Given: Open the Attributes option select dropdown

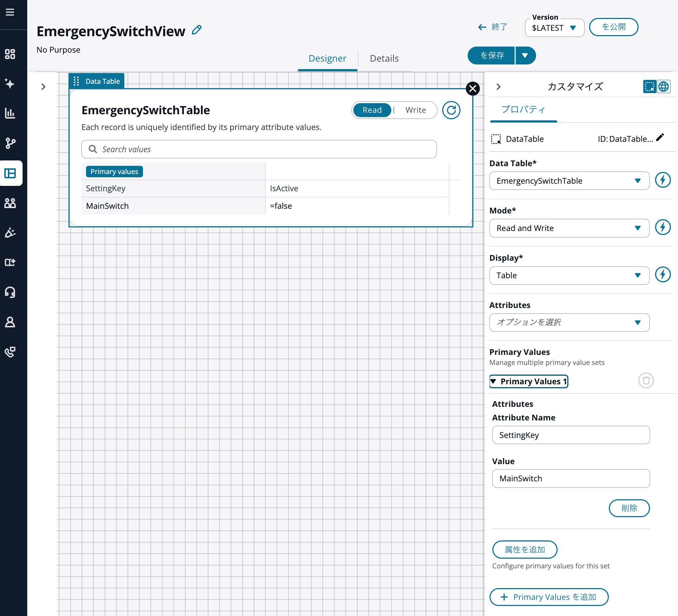Looking at the screenshot, I should coord(569,322).
